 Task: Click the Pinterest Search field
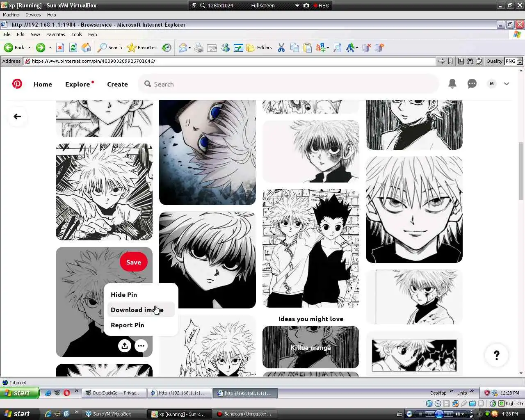click(289, 84)
